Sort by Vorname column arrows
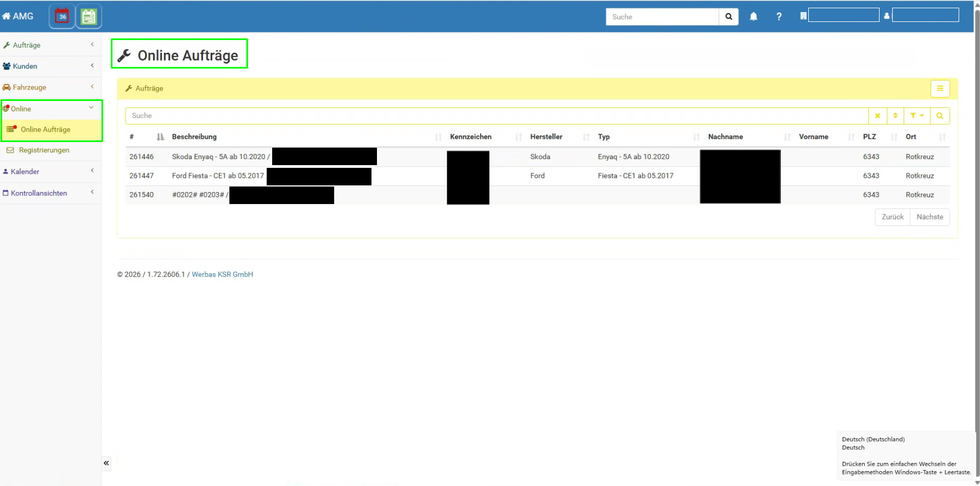Screen dimensions: 980x486 (x=851, y=137)
